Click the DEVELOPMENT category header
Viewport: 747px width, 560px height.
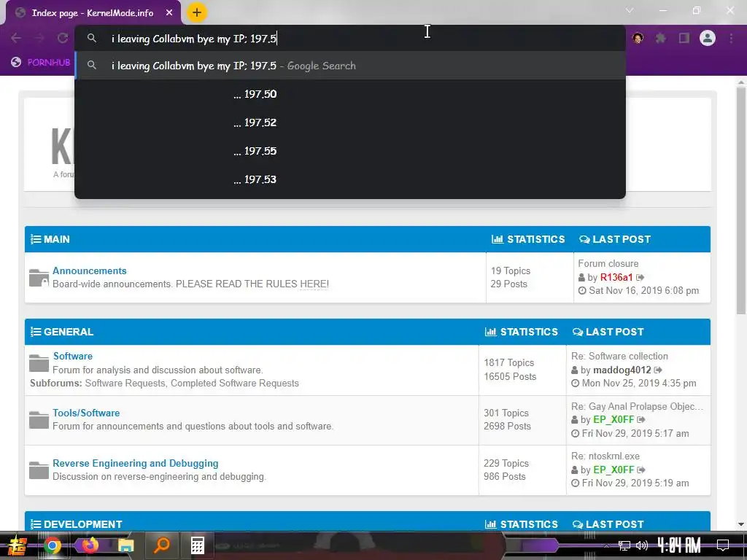83,524
